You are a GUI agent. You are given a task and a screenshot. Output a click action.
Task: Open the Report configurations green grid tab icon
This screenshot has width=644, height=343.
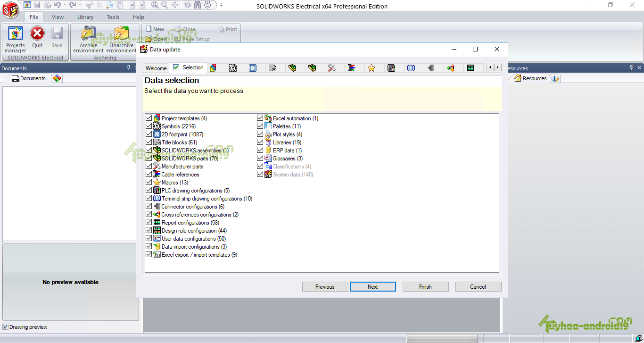point(471,68)
